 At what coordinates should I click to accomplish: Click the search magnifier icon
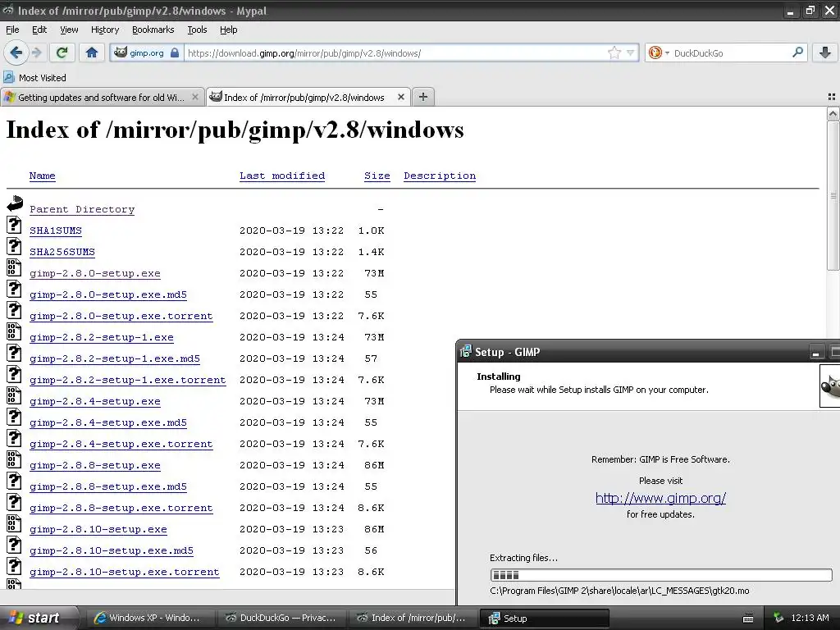point(797,52)
